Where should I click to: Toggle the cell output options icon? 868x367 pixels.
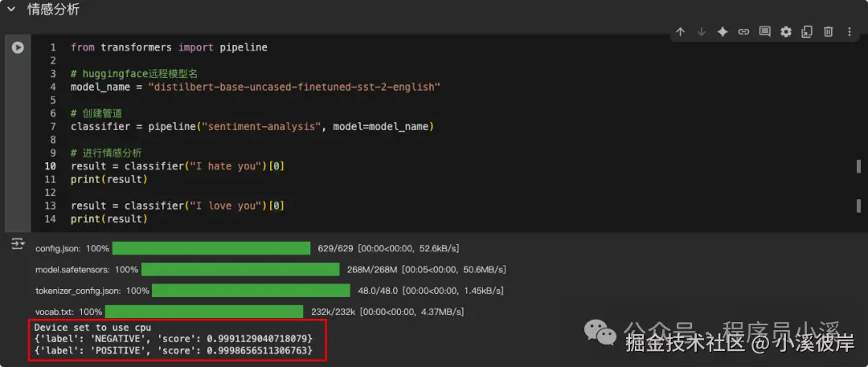click(18, 244)
